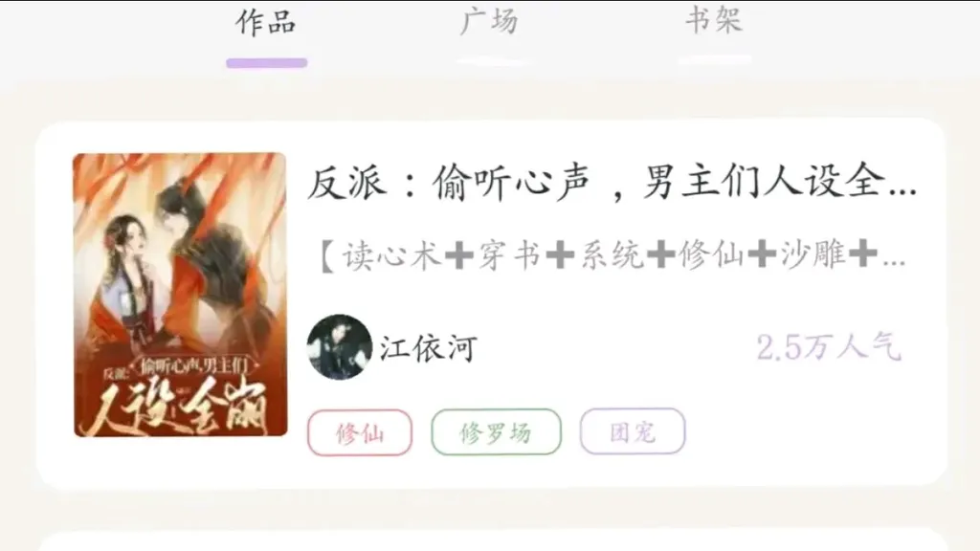Open the novel title 反派：偷听心声
This screenshot has height=551, width=980.
tap(612, 182)
